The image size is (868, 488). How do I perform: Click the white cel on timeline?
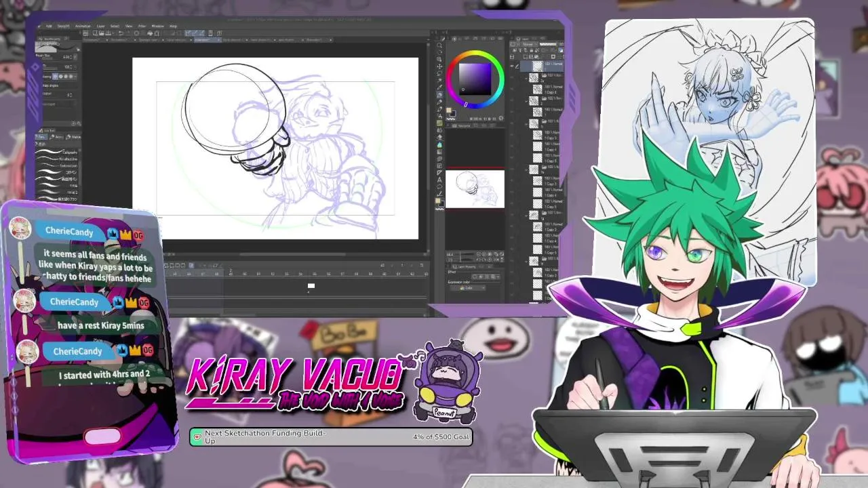tap(311, 286)
